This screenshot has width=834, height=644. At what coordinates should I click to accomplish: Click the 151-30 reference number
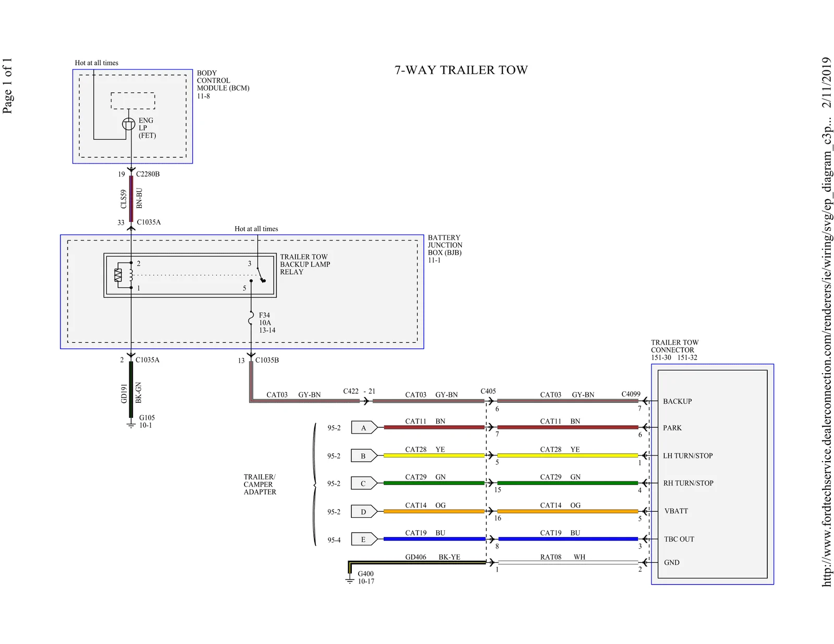tap(661, 358)
